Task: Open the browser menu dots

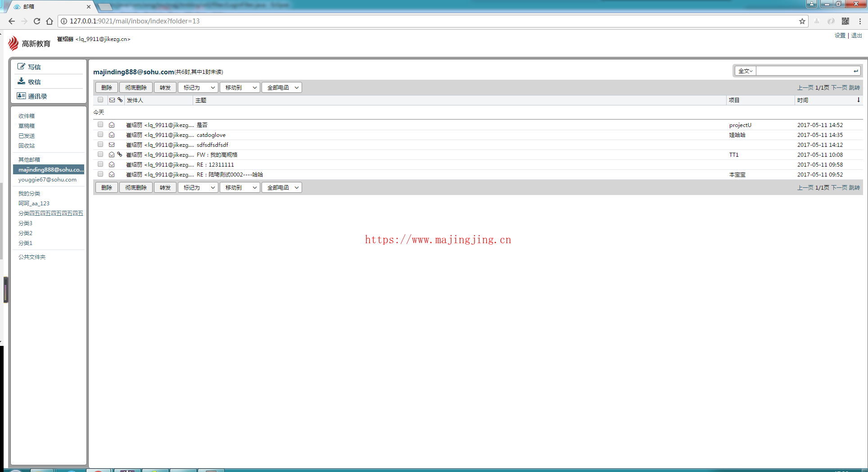Action: coord(860,21)
